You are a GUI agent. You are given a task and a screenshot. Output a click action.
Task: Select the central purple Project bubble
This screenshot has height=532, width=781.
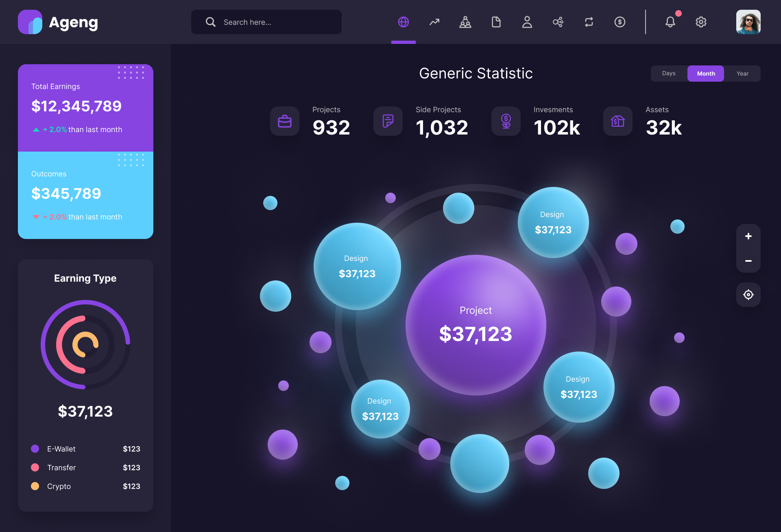coord(476,324)
